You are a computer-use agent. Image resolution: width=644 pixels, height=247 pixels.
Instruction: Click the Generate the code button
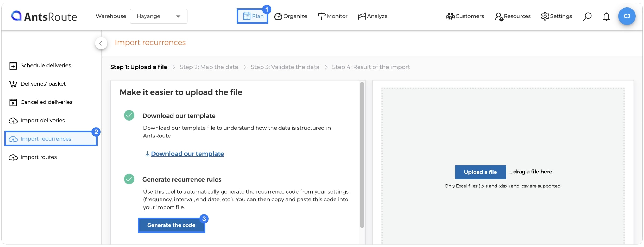[x=171, y=225]
